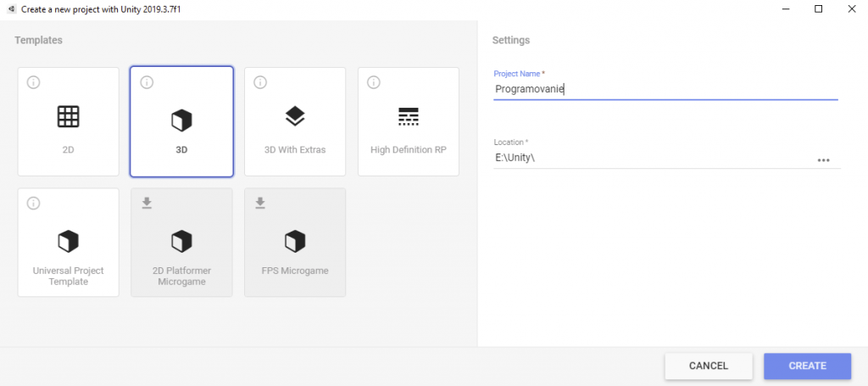The width and height of the screenshot is (868, 386).
Task: Open info for 3D With Extras template
Action: (x=260, y=82)
